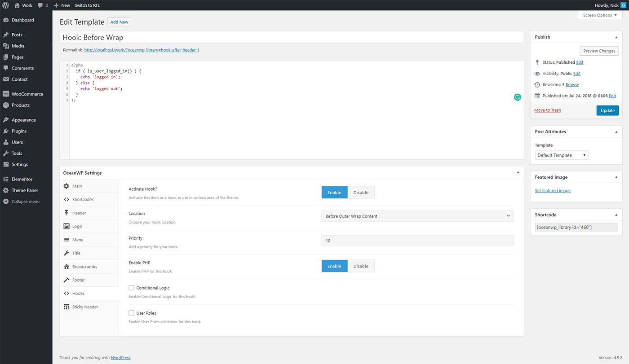Click the Products box icon
This screenshot has height=364, width=629.
(6, 105)
